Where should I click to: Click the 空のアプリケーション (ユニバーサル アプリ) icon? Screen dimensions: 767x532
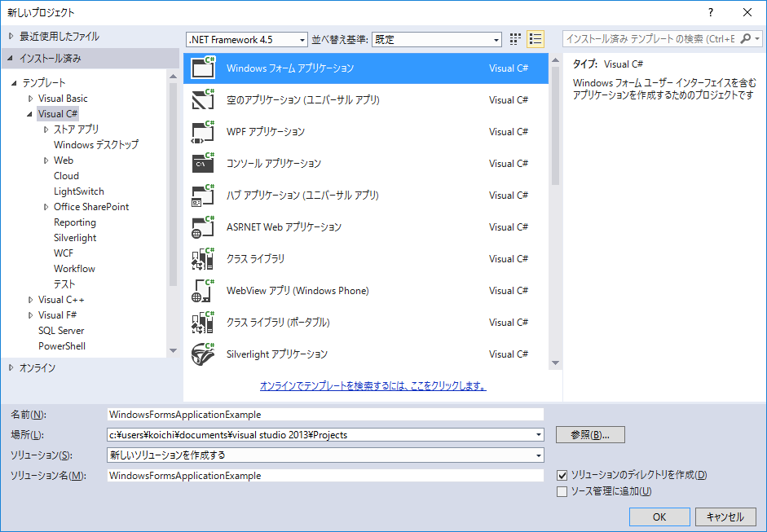coord(203,99)
